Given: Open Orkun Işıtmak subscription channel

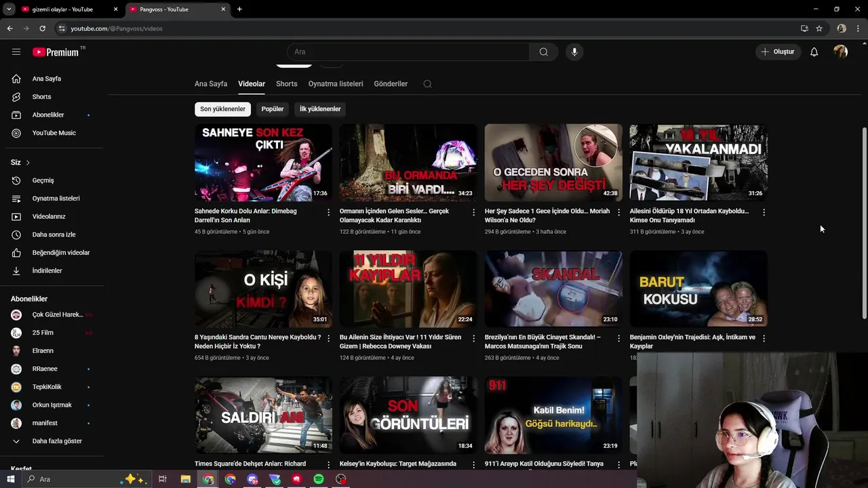Looking at the screenshot, I should click(x=52, y=405).
